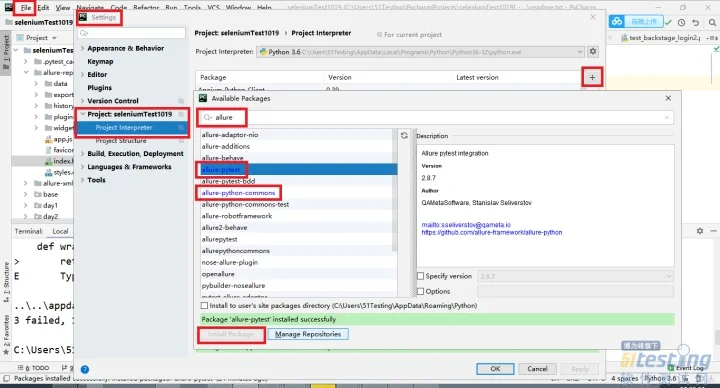Click the plus icon to add a package
This screenshot has width=720, height=388.
tap(592, 78)
